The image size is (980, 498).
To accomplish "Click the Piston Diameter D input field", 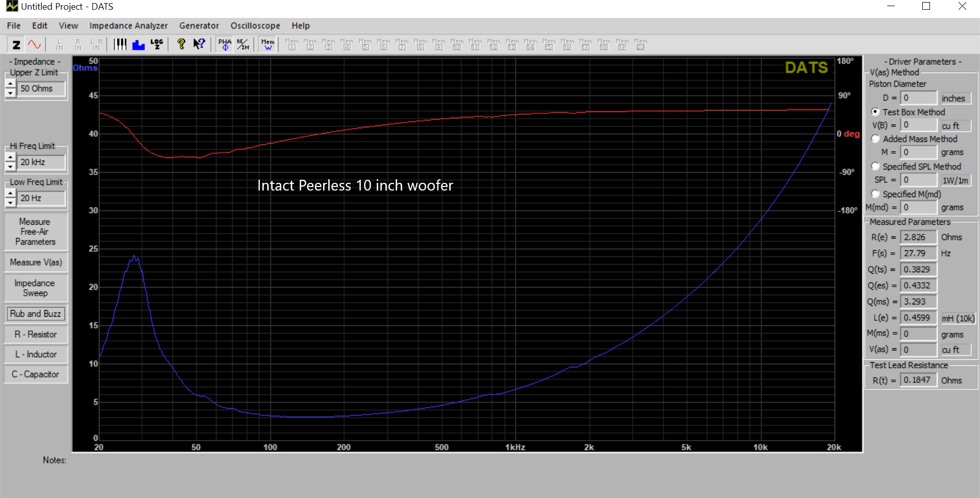I will click(918, 98).
